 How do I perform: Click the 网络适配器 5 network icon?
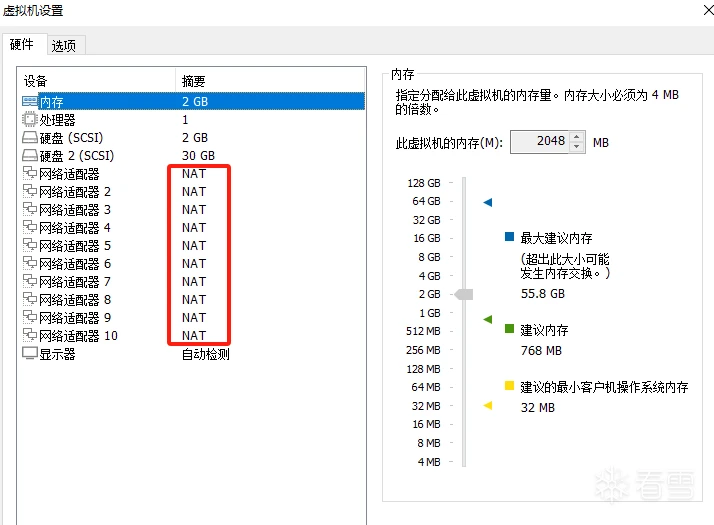click(30, 245)
